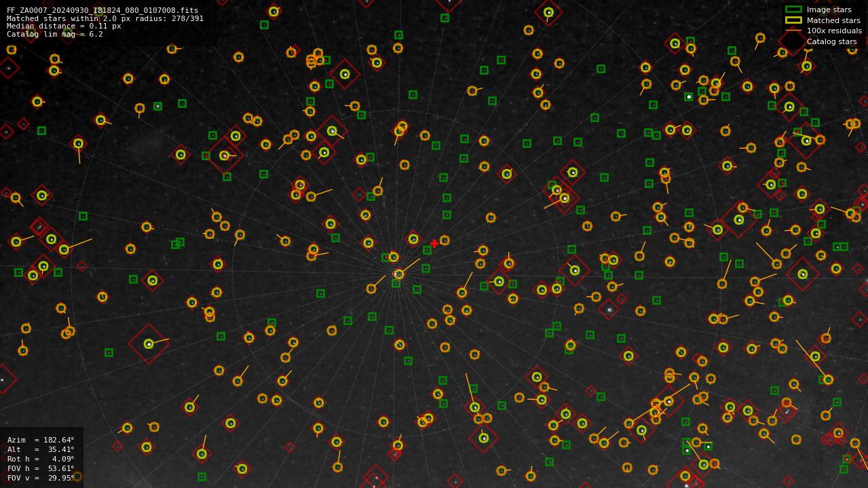The width and height of the screenshot is (868, 488).
Task: Click the orange 100x residuals legend line
Action: [x=793, y=31]
